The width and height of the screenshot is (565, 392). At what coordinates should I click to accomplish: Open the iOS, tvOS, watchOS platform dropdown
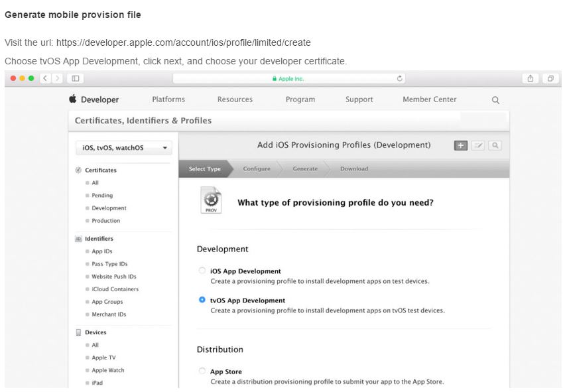(124, 148)
